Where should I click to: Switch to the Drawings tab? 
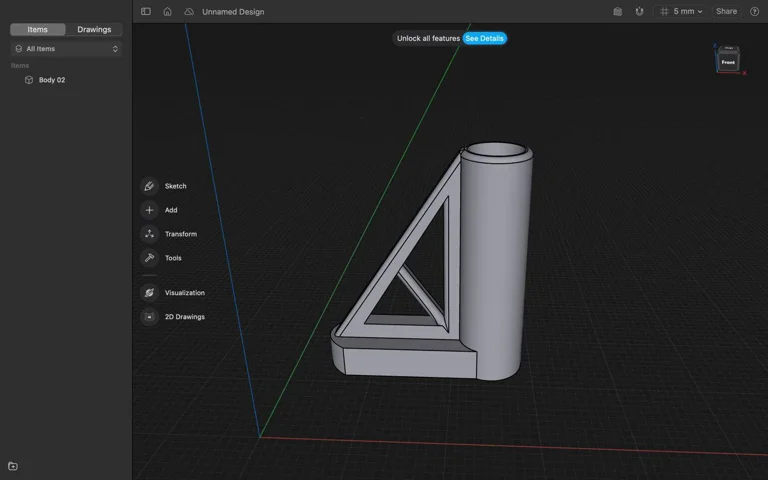pos(94,29)
